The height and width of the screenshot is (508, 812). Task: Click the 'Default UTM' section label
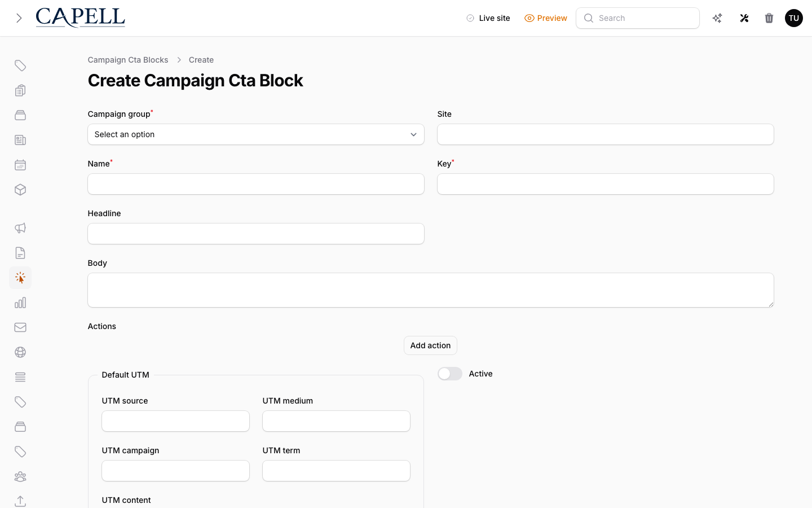pos(125,375)
